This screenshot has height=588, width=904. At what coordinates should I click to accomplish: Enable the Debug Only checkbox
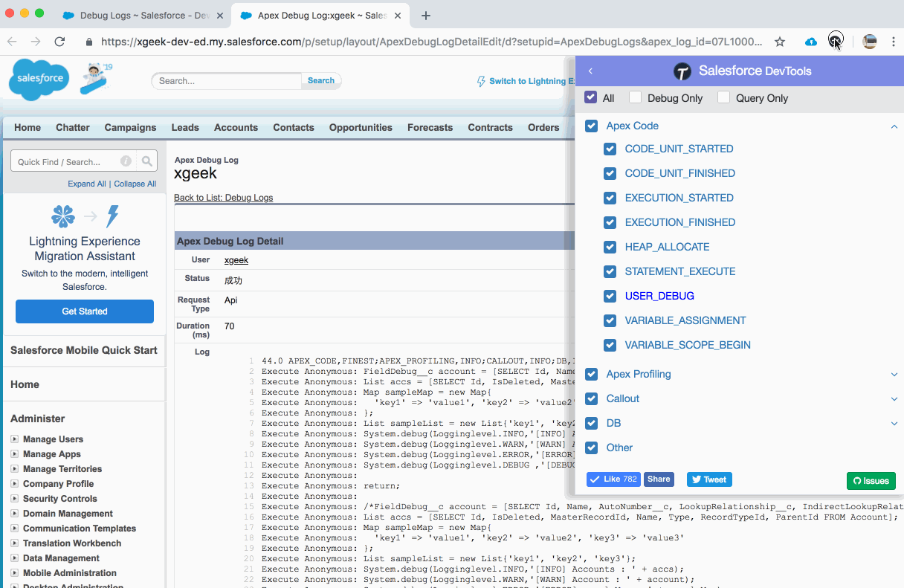635,97
